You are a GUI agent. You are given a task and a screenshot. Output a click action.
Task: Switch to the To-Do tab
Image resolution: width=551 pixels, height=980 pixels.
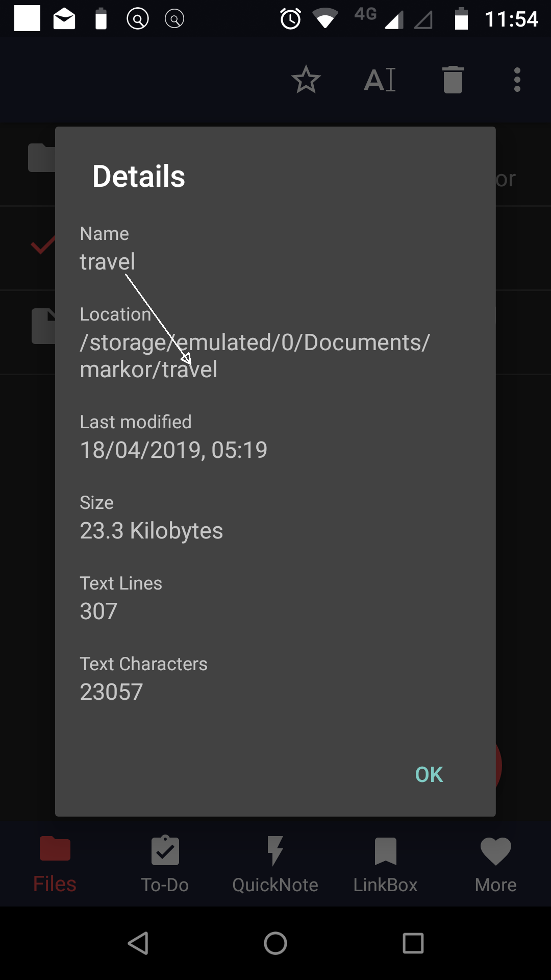pyautogui.click(x=165, y=865)
